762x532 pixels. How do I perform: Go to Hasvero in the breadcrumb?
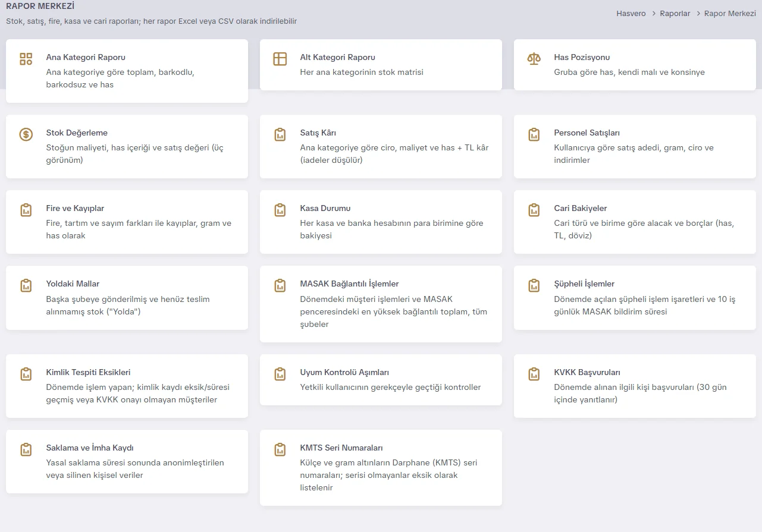coord(631,13)
